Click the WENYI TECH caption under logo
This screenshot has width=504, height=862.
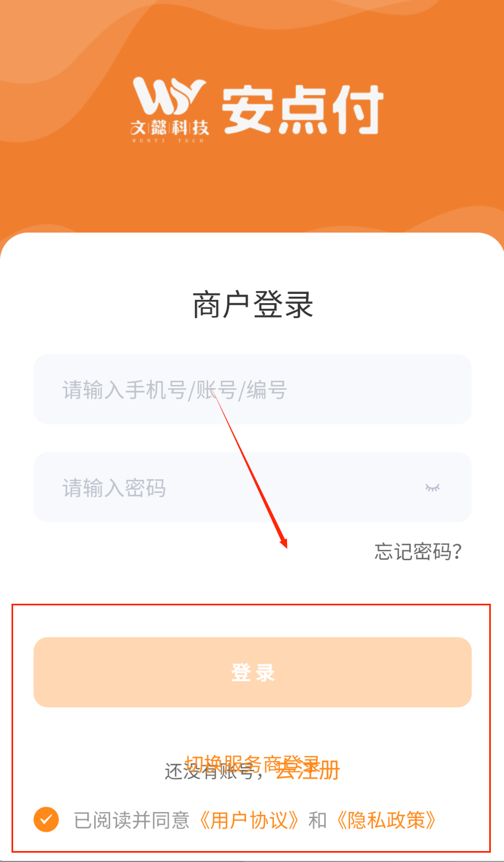click(168, 140)
